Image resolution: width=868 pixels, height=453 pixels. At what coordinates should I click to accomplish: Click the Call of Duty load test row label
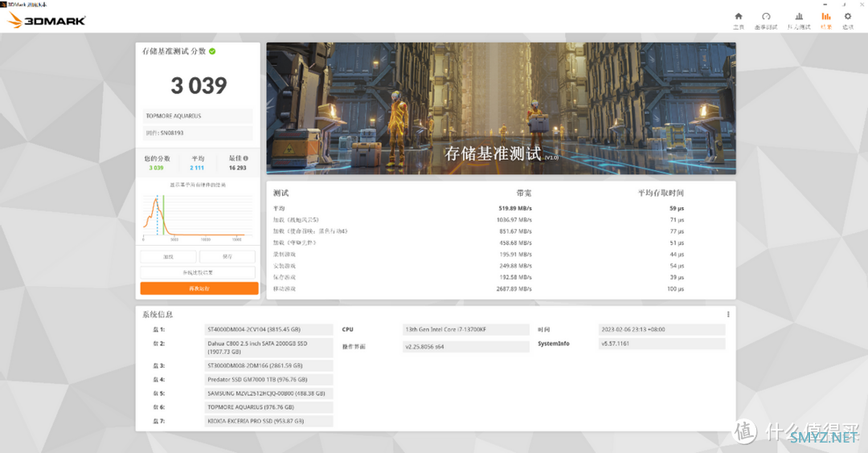tap(310, 231)
